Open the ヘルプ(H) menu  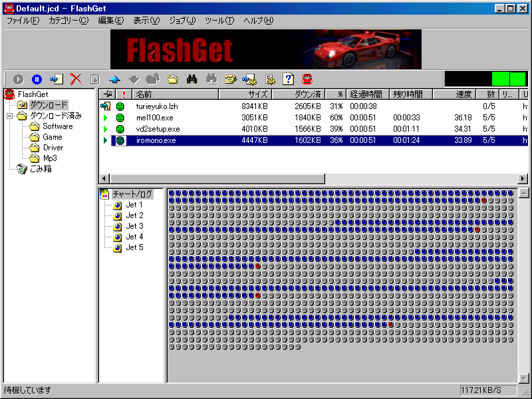pos(258,21)
